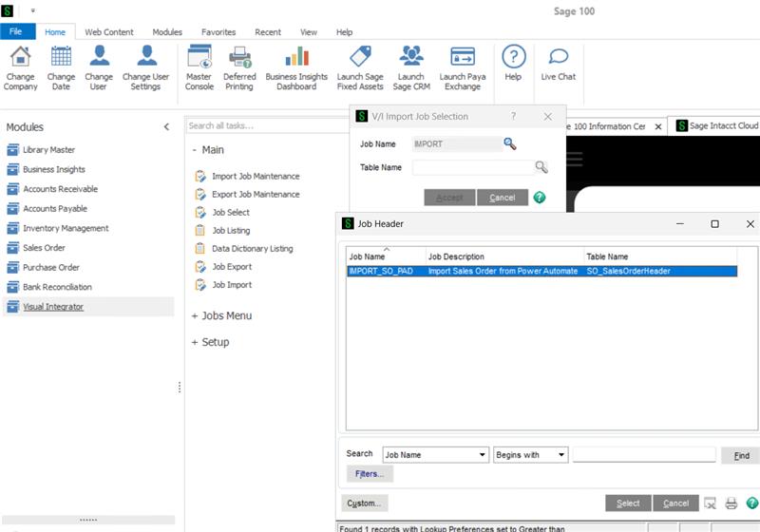Close the 100 Information Center tab

pyautogui.click(x=658, y=126)
